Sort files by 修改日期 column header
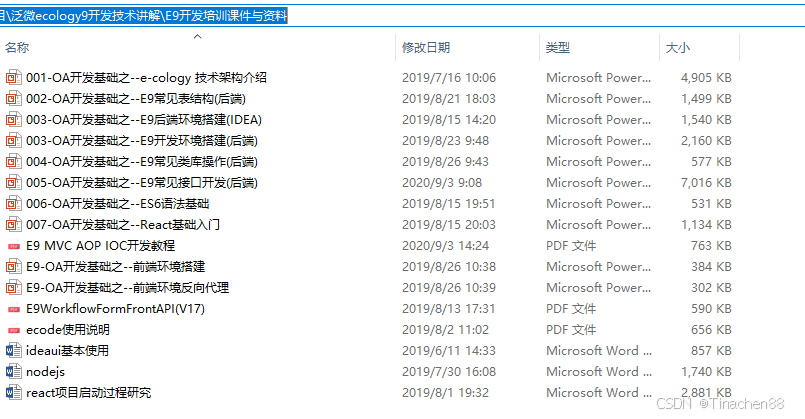The height and width of the screenshot is (419, 805). coord(426,48)
